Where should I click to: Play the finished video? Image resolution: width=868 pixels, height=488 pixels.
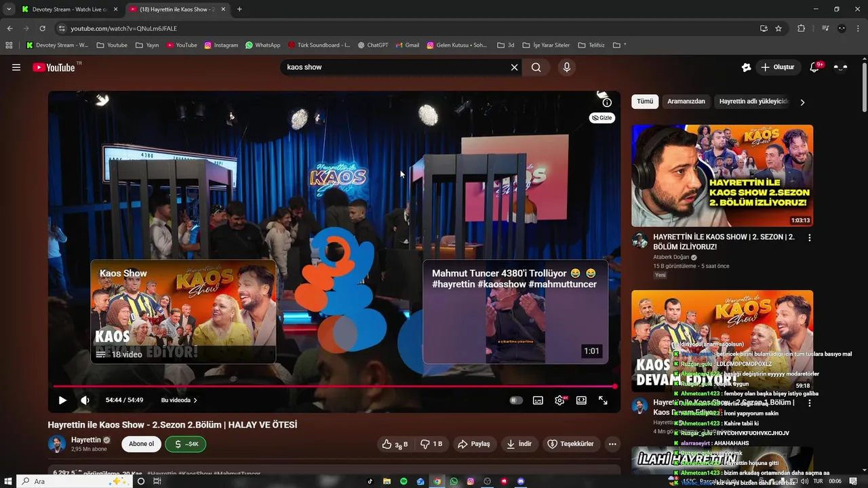[x=62, y=400]
